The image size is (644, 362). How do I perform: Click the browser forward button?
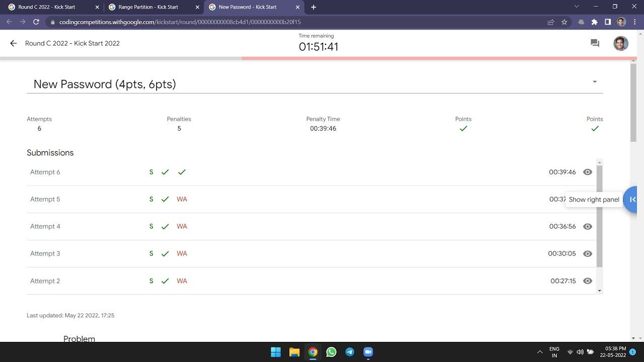point(23,22)
